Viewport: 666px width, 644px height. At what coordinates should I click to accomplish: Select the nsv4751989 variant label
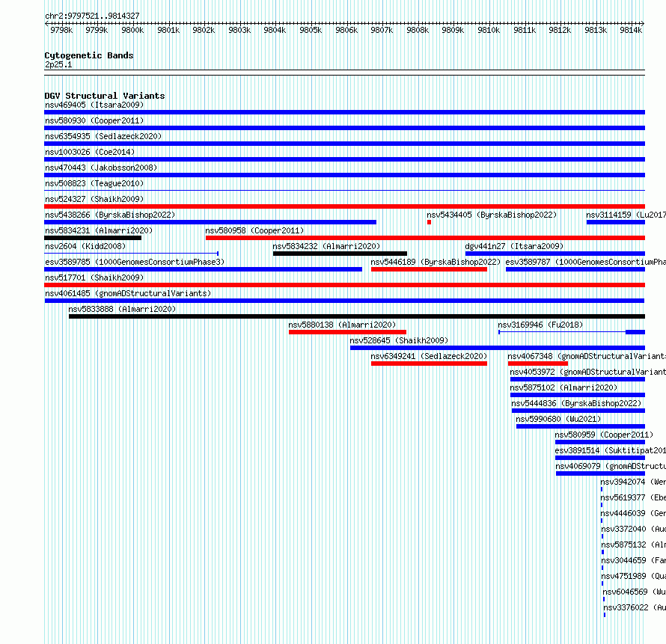click(633, 576)
